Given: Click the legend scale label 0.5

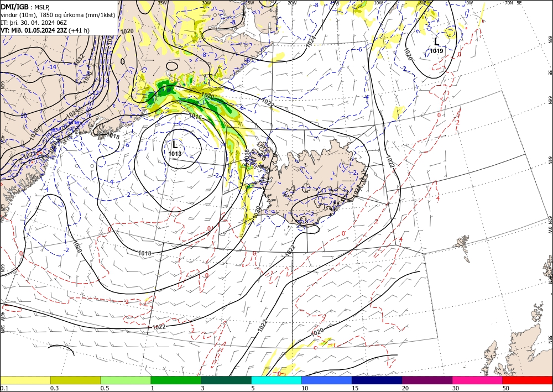Looking at the screenshot, I should coord(105,388).
